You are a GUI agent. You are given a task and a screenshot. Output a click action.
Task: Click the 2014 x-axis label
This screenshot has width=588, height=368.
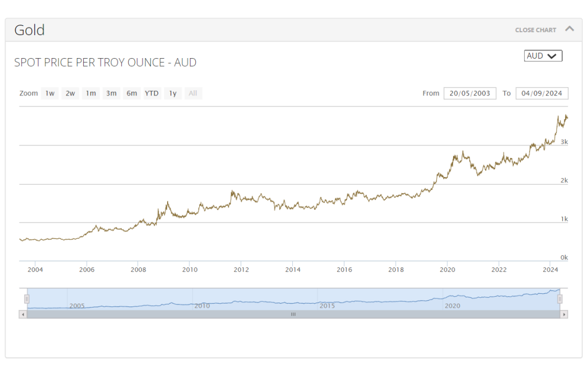click(293, 270)
